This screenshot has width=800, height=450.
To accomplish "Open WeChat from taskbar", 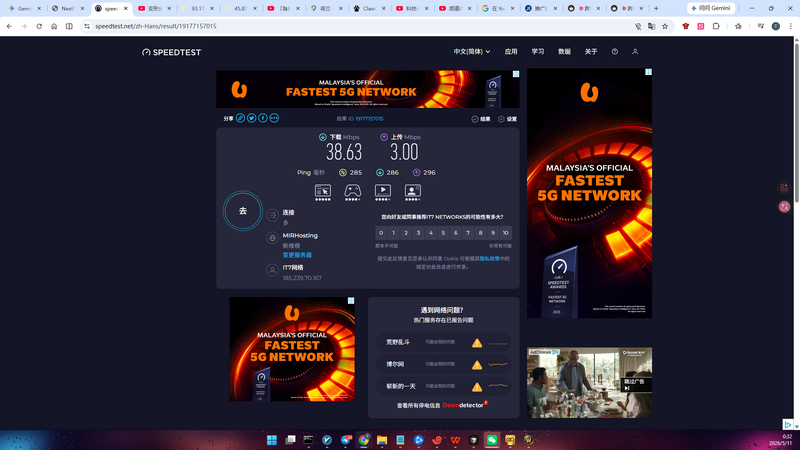I will pyautogui.click(x=492, y=440).
